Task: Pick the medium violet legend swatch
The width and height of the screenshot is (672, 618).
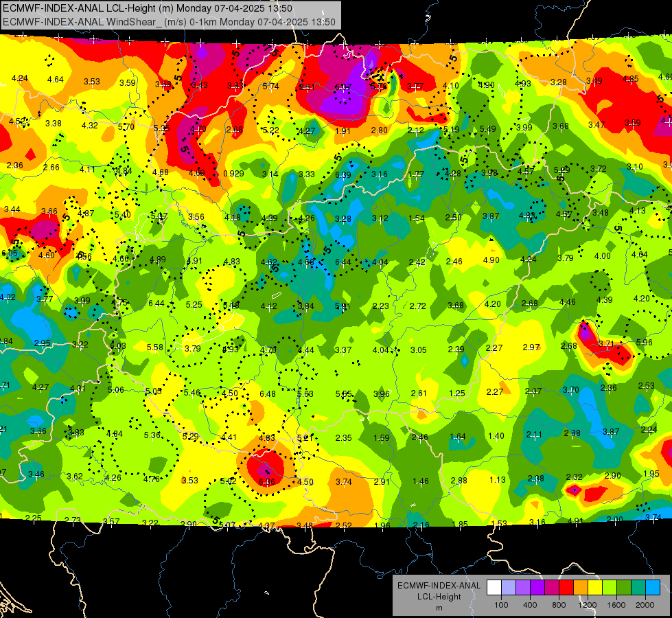Action: coord(523,587)
